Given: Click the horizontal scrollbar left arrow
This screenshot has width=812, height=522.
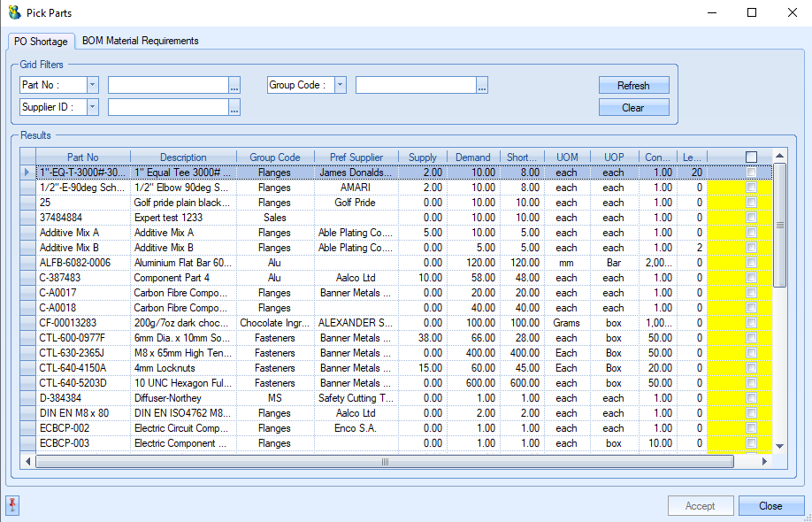Looking at the screenshot, I should [x=28, y=462].
